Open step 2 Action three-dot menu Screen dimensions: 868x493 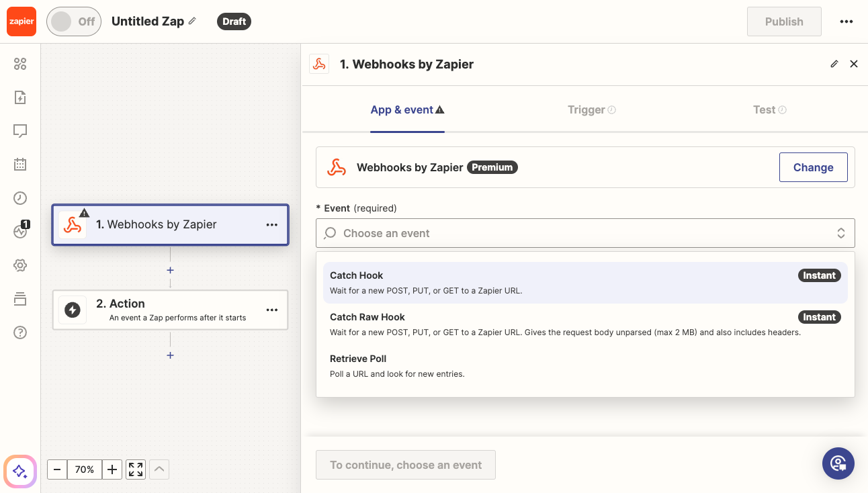(x=272, y=310)
